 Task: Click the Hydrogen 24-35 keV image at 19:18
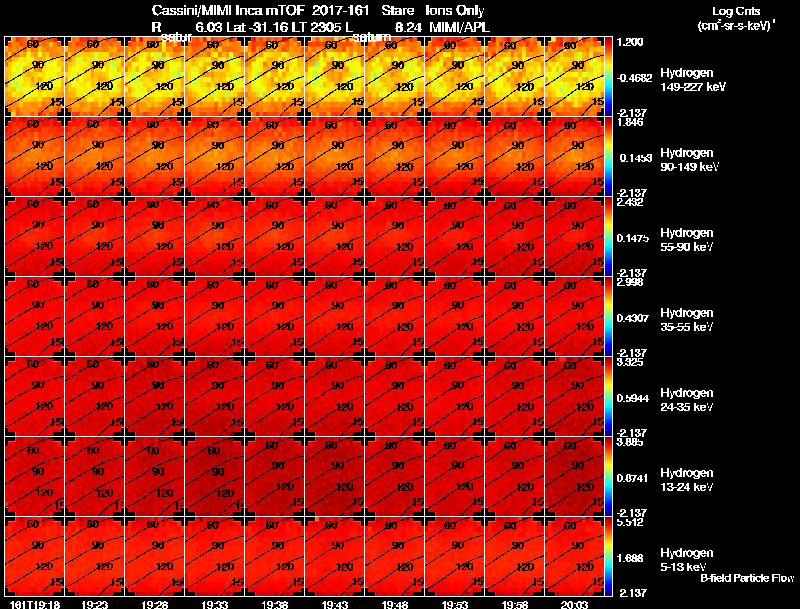point(35,397)
